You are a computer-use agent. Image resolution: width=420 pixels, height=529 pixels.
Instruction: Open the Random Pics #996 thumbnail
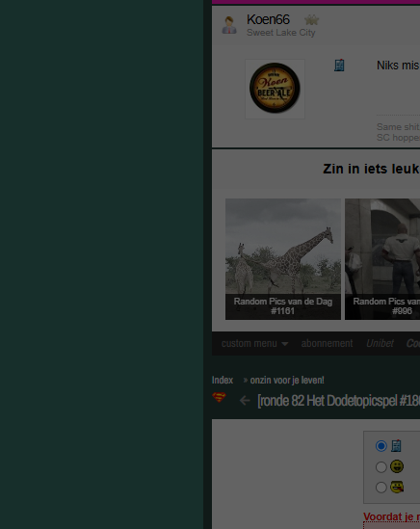coord(382,259)
